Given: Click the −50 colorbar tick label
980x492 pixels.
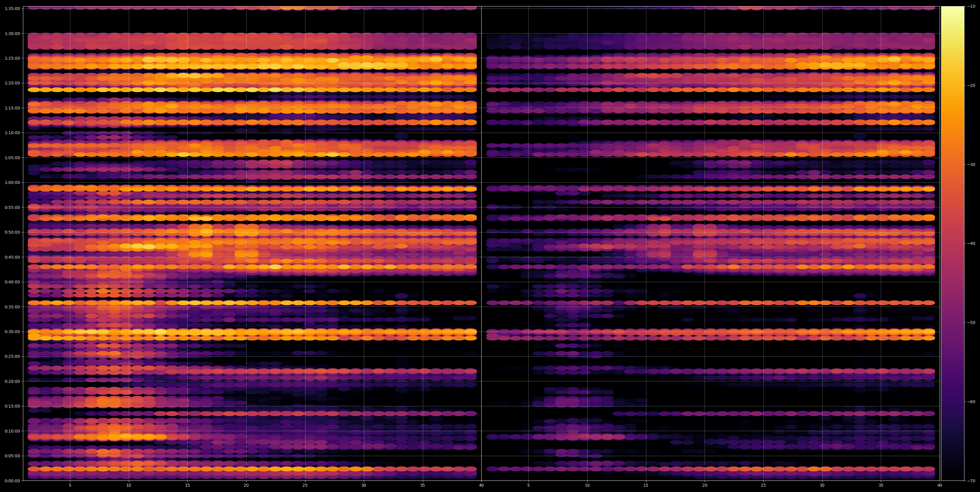Looking at the screenshot, I should (971, 323).
